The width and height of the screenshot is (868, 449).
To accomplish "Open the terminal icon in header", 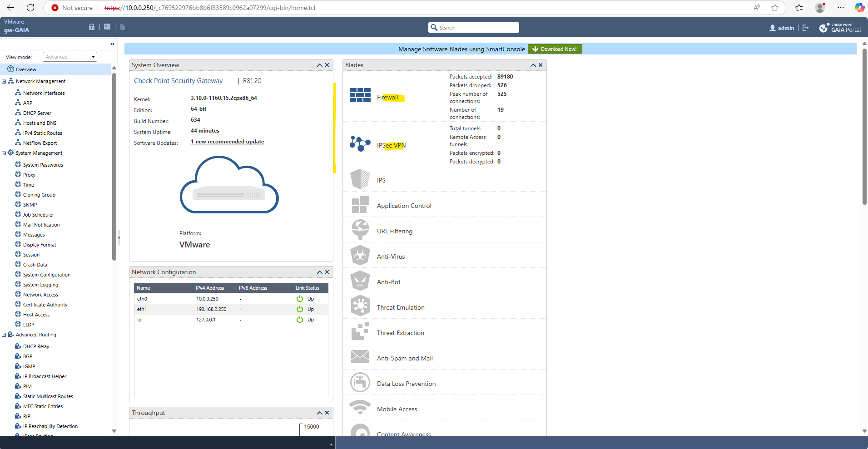I will [107, 27].
